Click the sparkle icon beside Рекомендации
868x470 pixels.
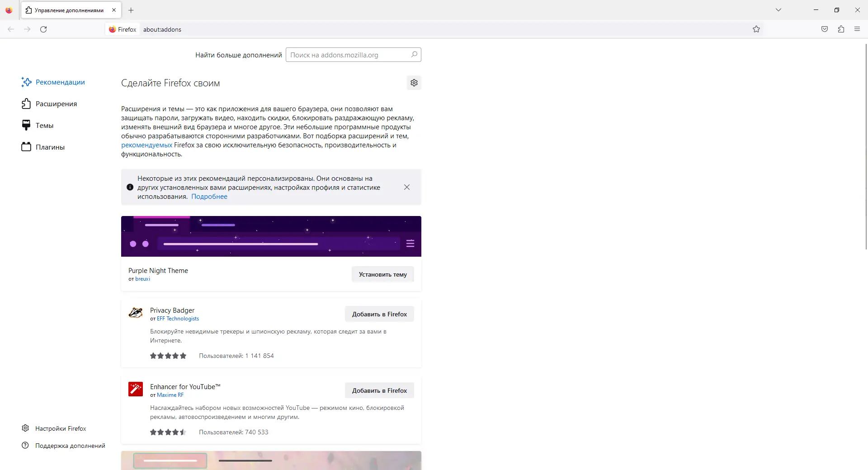click(26, 82)
